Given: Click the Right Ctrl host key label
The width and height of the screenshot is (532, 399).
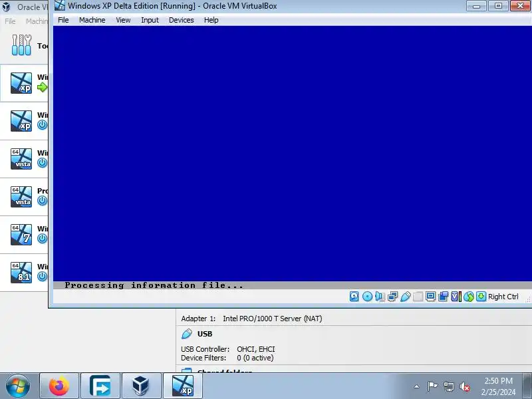Looking at the screenshot, I should 503,297.
